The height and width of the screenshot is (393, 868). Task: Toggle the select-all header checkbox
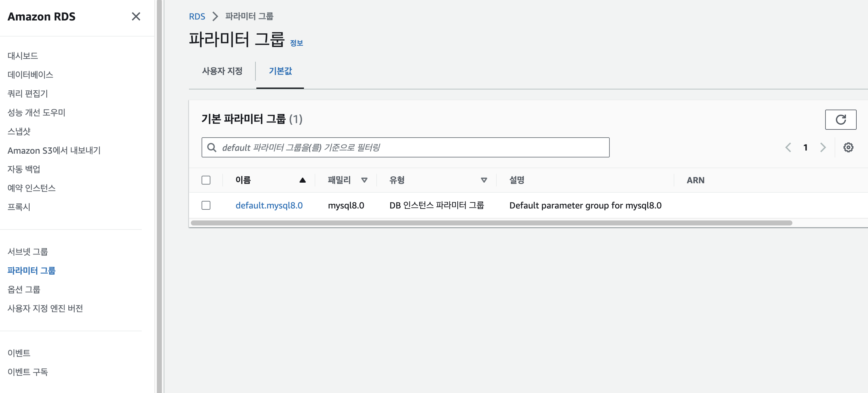(206, 180)
